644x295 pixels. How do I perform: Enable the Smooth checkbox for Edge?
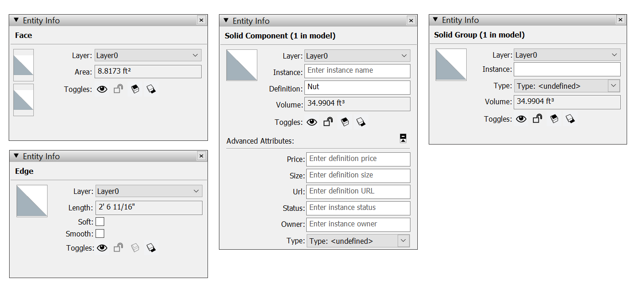point(100,234)
